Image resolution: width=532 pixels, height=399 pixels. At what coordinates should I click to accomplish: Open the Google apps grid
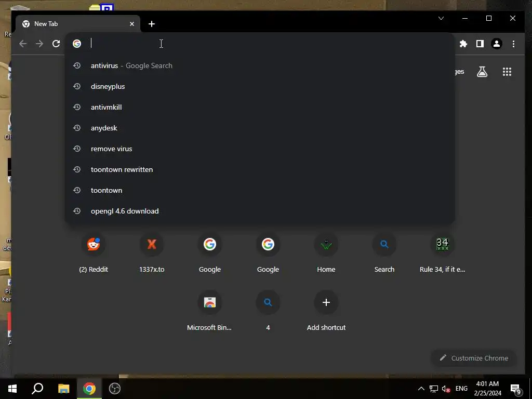tap(507, 72)
